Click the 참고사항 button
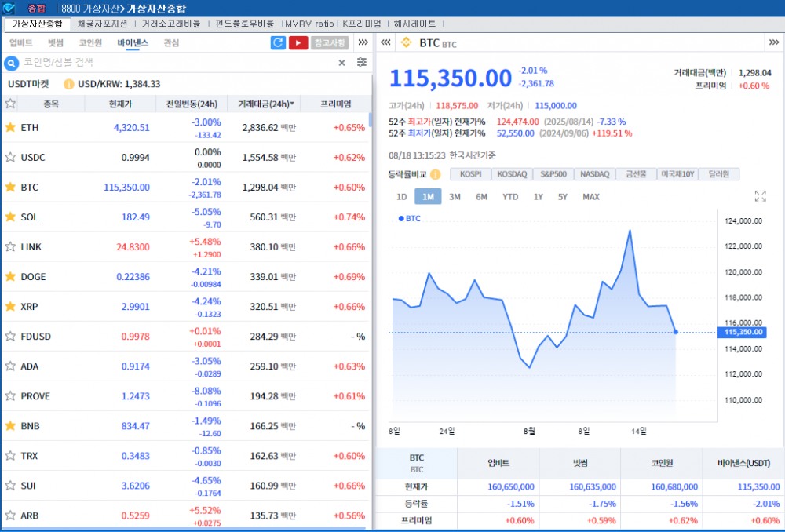This screenshot has width=785, height=532. [x=330, y=42]
